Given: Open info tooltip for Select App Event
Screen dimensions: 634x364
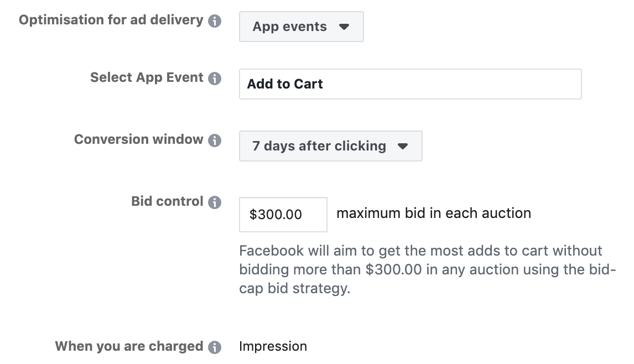Looking at the screenshot, I should [215, 79].
